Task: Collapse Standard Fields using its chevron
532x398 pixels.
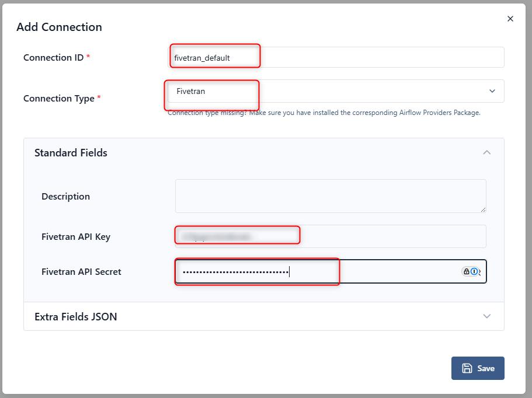Action: coord(486,152)
